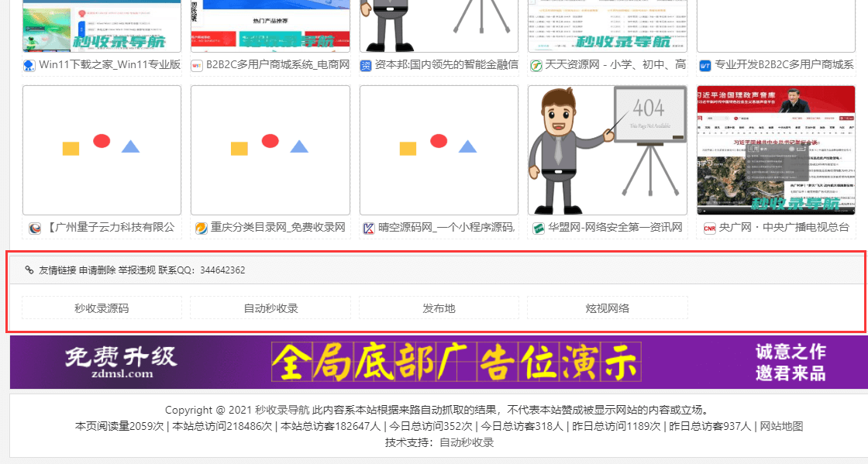Open the 央广网 news site thumbnail
Screen dimensions: 868x464
776,150
